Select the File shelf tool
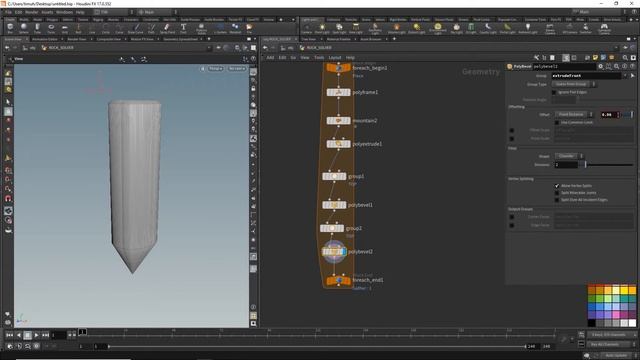This screenshot has width=640, height=360. tap(249, 28)
